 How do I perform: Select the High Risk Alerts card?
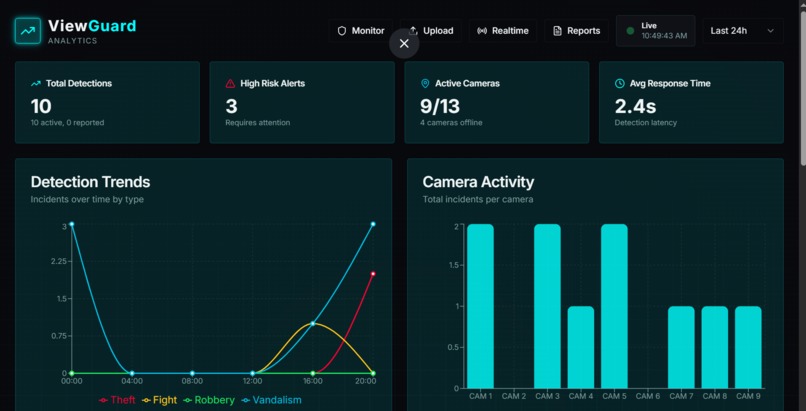pos(302,102)
